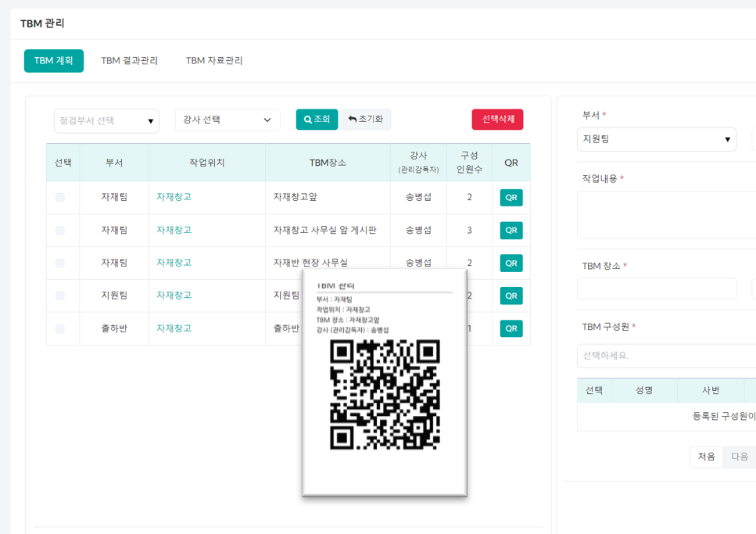756x534 pixels.
Task: Click the 작업내용 text area
Action: [666, 214]
